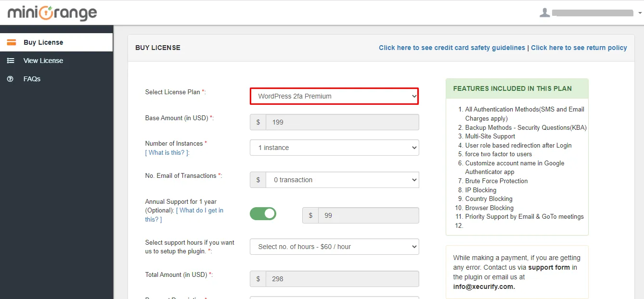Click the green support toggle switch
The height and width of the screenshot is (299, 644).
tap(263, 213)
